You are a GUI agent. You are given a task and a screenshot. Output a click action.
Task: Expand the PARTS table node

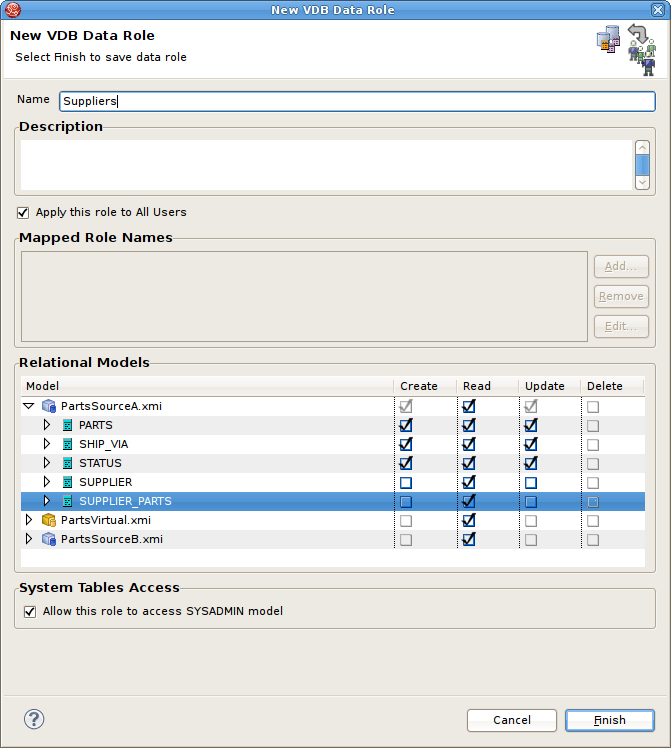pos(46,425)
